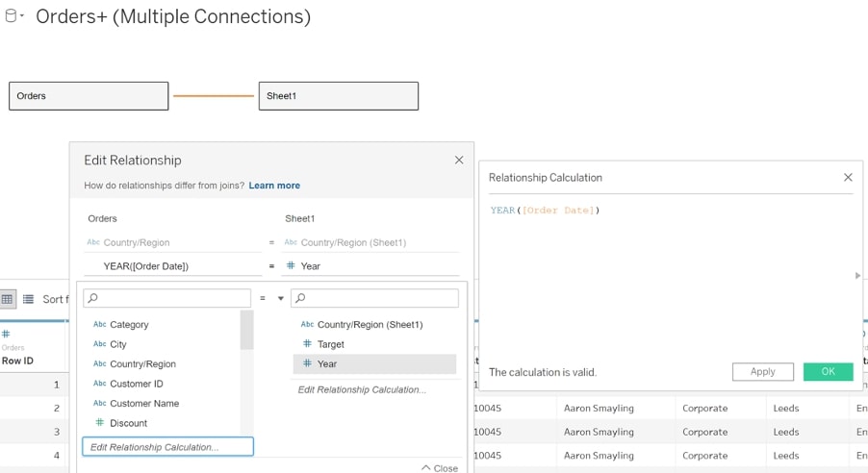Click the Orders field list scrollbar
The width and height of the screenshot is (868, 473).
[x=246, y=331]
